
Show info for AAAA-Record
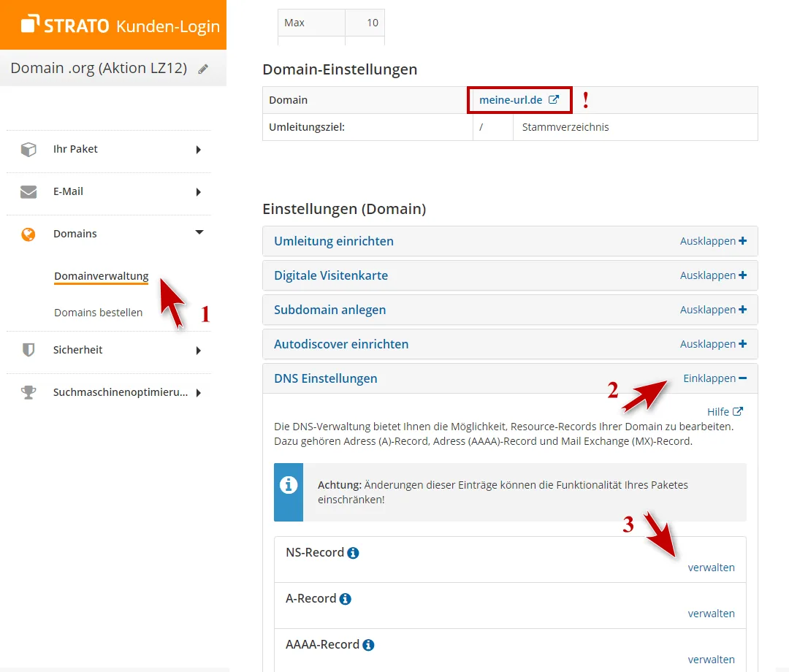pyautogui.click(x=368, y=645)
